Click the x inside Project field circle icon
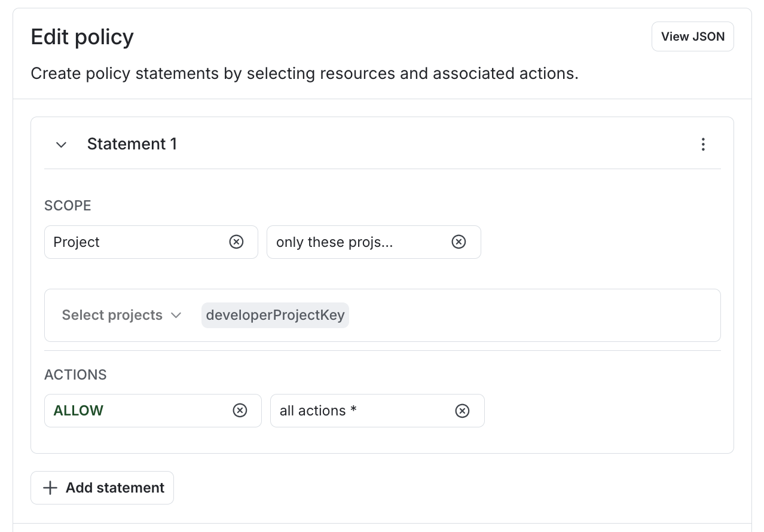This screenshot has height=532, width=764. click(x=236, y=242)
